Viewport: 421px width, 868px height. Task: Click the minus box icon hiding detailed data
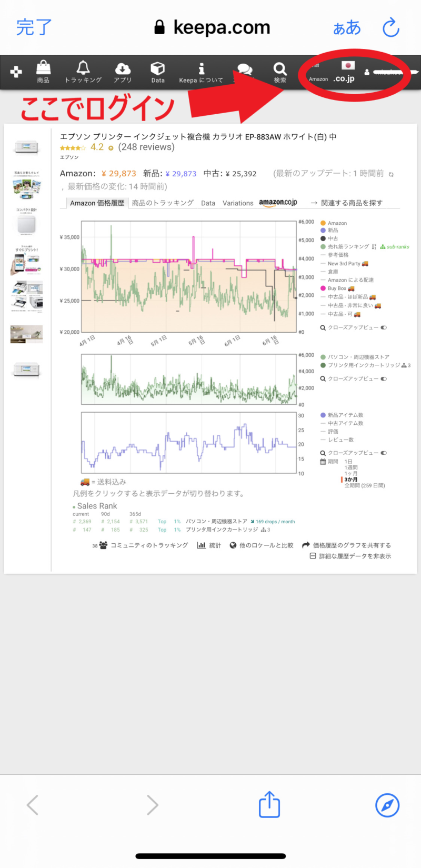313,556
